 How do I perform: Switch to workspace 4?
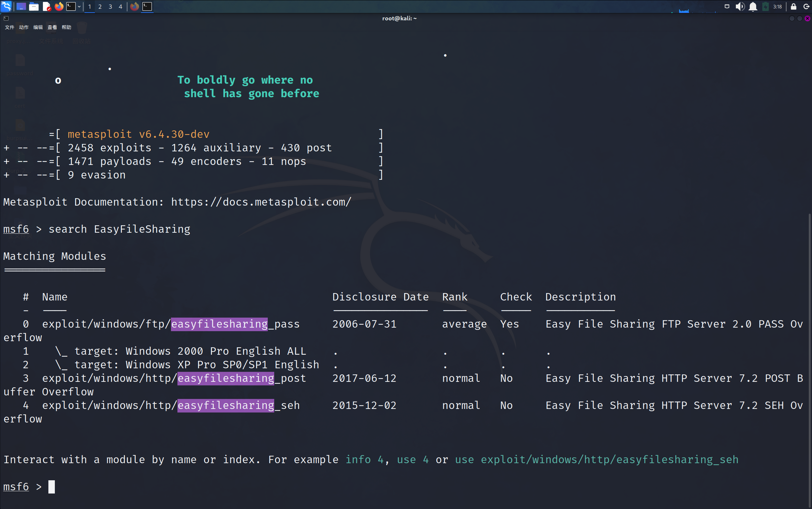(x=120, y=6)
